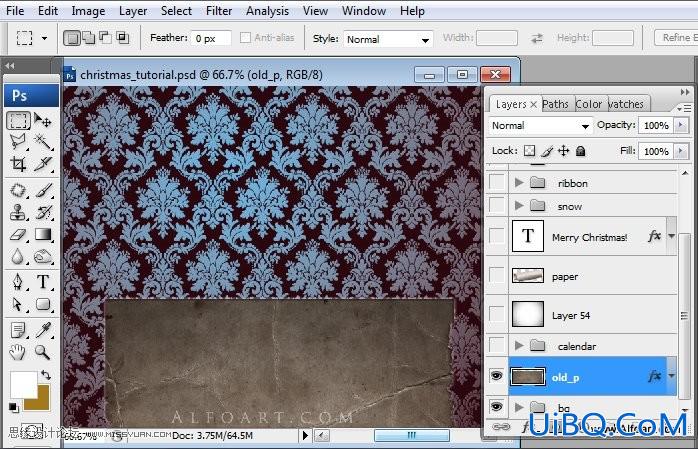Activate the Crop tool
698x449 pixels.
(x=18, y=164)
